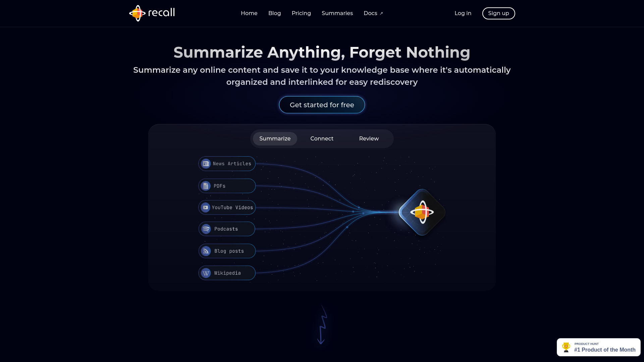The image size is (644, 362).
Task: Click the Get started for free button
Action: (322, 105)
